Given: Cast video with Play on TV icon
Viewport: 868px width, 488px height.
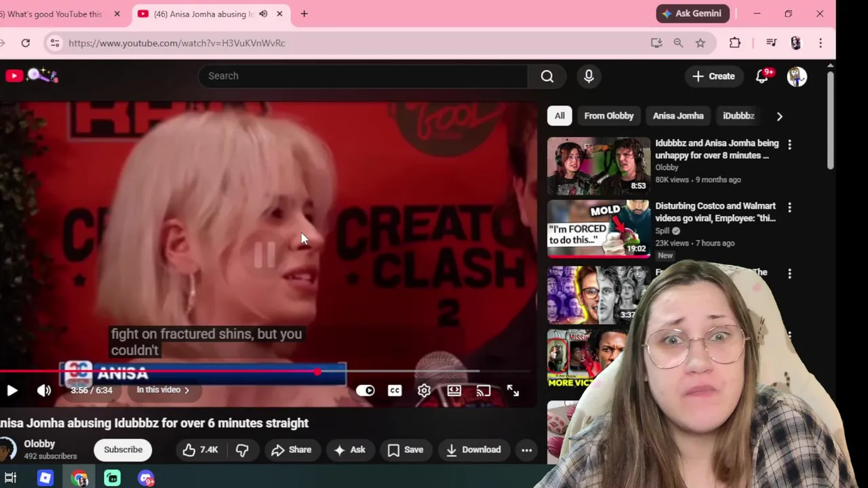Looking at the screenshot, I should pyautogui.click(x=483, y=390).
